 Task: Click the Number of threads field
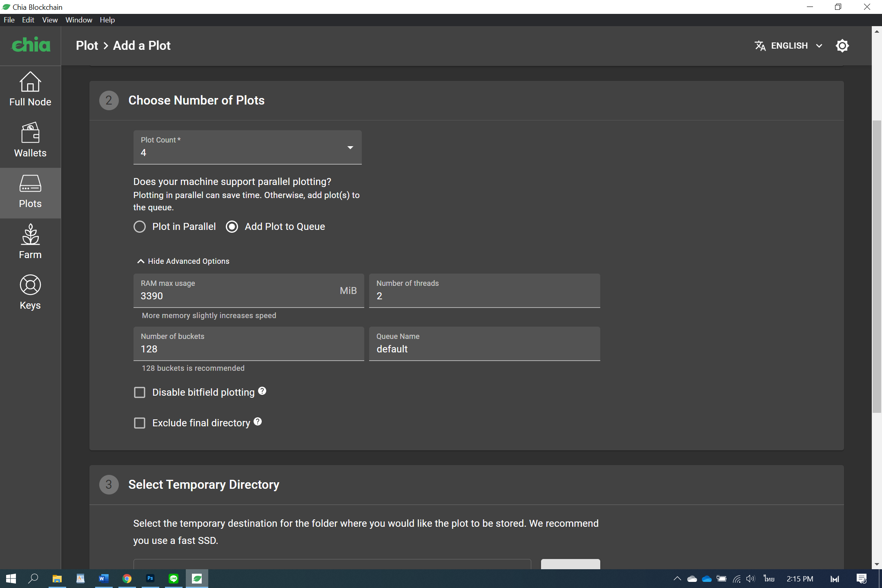(x=485, y=291)
